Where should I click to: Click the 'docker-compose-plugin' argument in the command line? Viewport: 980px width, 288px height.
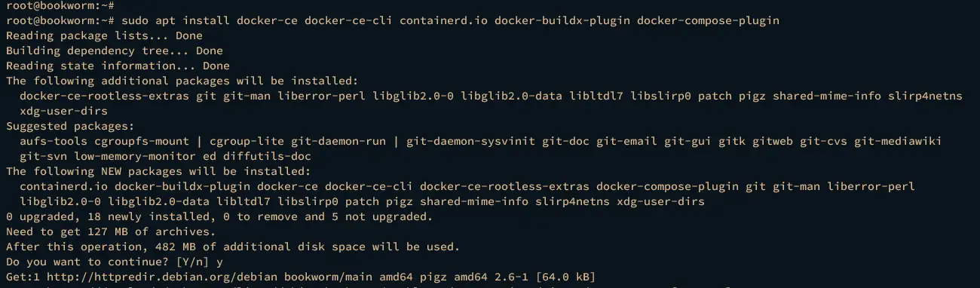click(x=708, y=20)
